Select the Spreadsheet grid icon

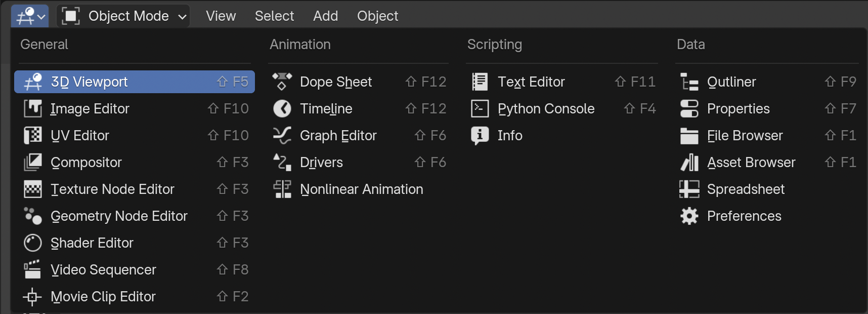click(x=689, y=189)
